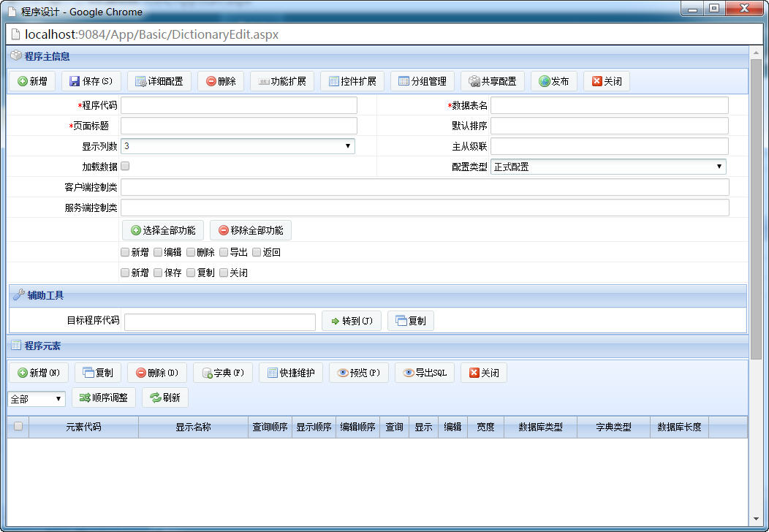
Task: Click the 数据库类型 column header
Action: pyautogui.click(x=540, y=427)
